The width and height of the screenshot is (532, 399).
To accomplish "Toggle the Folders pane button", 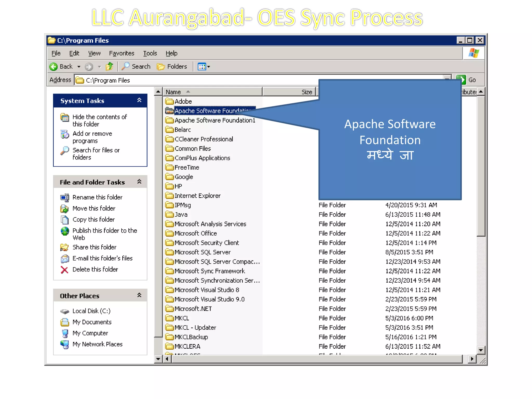I will (172, 66).
